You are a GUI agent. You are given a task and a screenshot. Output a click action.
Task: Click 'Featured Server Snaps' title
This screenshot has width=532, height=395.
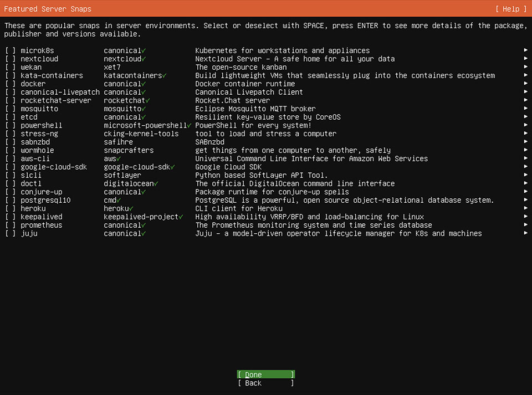point(48,9)
